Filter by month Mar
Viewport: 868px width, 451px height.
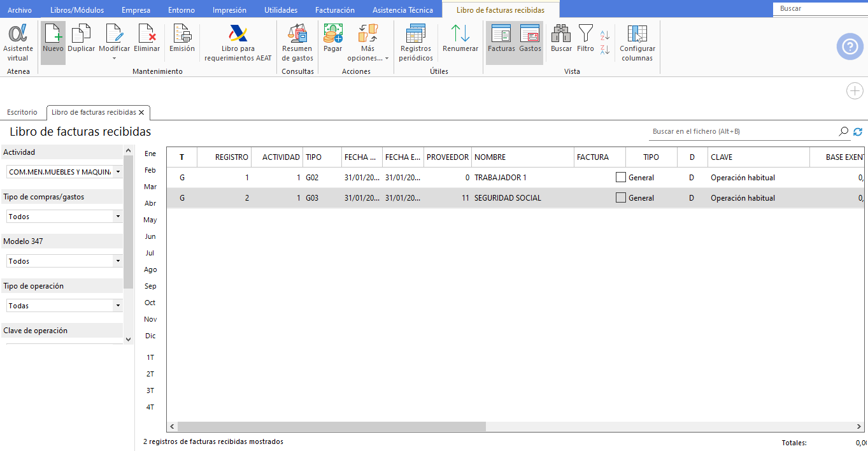150,187
